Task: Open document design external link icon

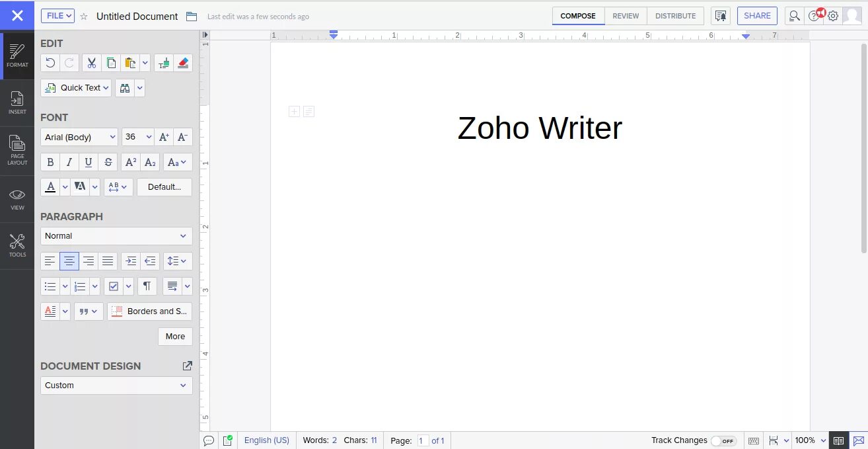Action: pos(187,366)
